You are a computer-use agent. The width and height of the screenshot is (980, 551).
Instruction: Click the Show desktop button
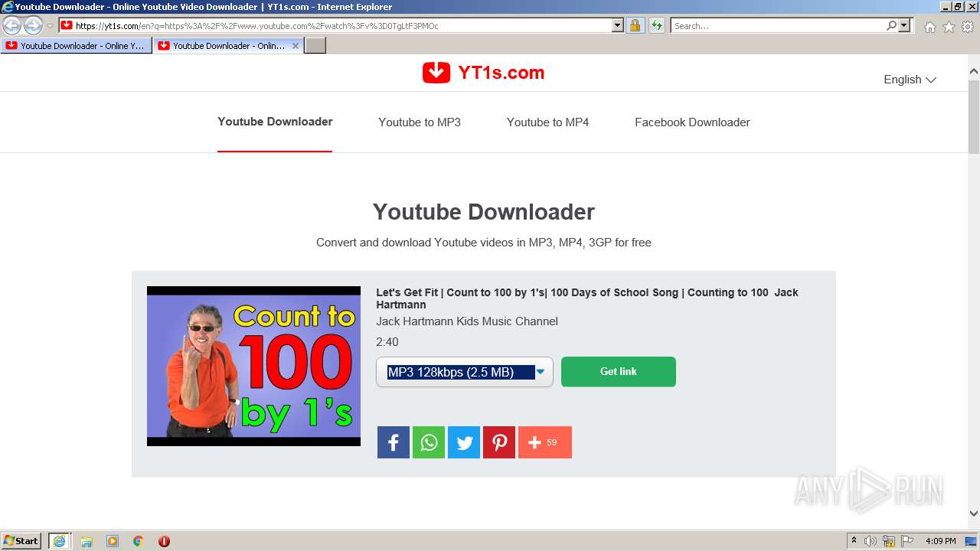[972, 541]
